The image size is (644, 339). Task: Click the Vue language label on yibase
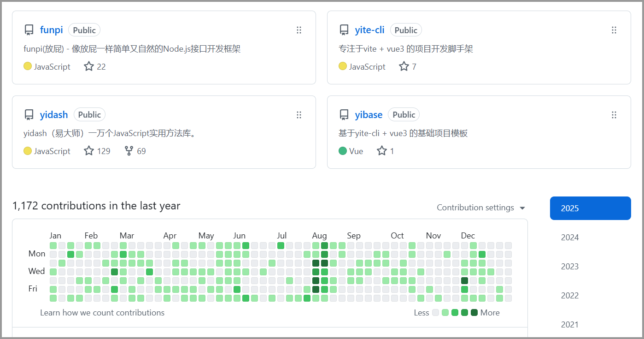(x=356, y=151)
